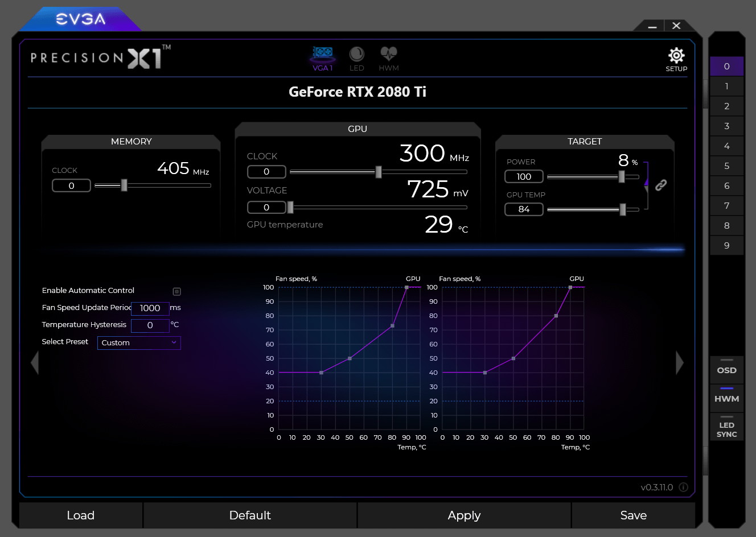Select profile slot 2
The image size is (756, 537).
point(726,106)
